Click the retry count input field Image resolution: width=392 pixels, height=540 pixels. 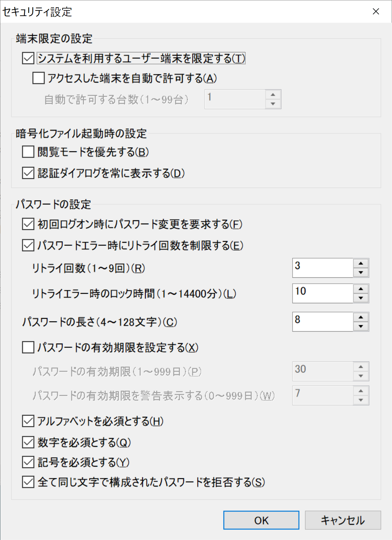[x=322, y=268]
